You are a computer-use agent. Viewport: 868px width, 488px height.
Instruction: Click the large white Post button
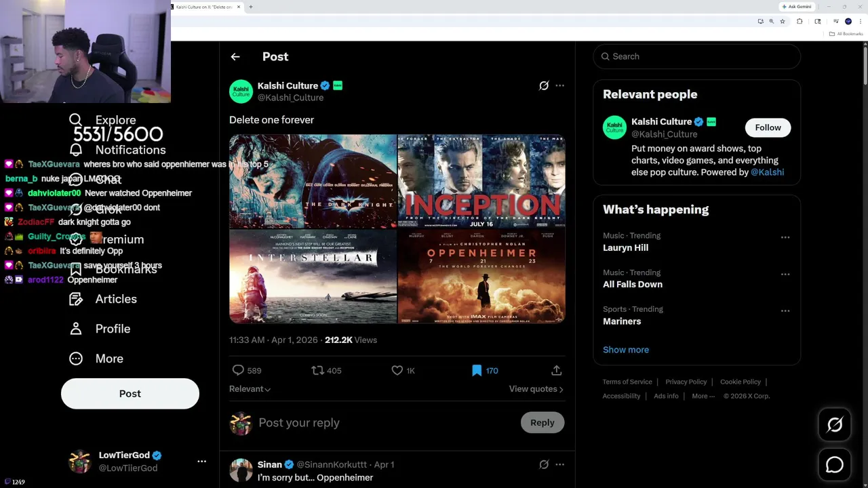coord(130,394)
